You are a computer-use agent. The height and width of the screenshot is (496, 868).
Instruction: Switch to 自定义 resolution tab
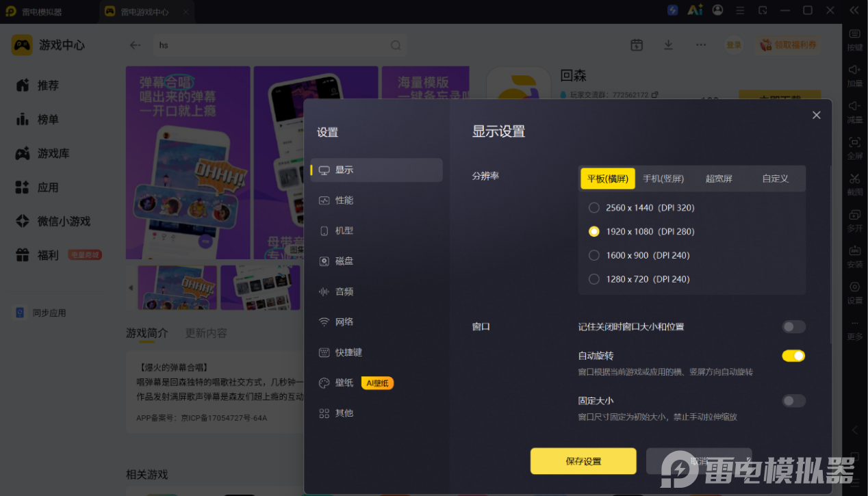coord(776,179)
